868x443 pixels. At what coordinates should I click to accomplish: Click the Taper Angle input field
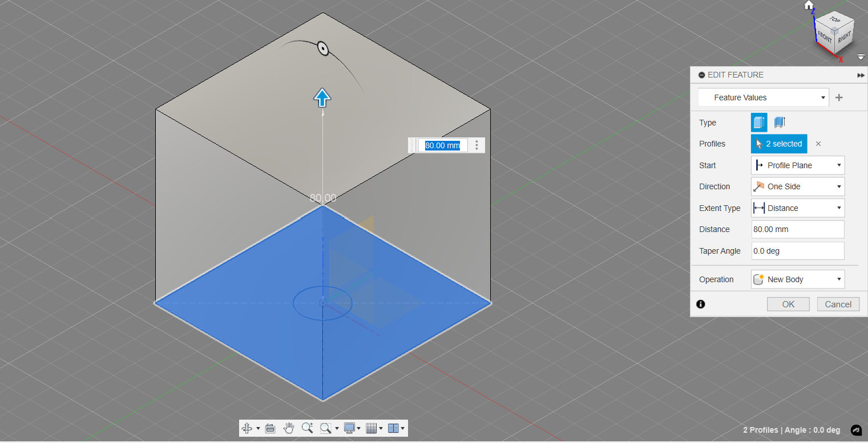coord(798,251)
